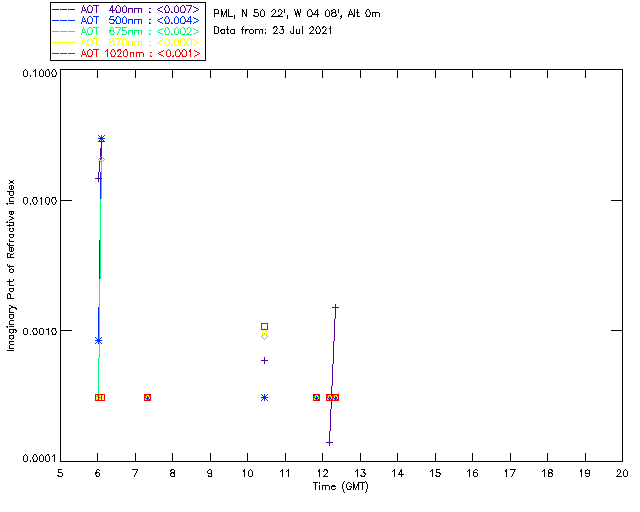Click the AOT 1020nm legend entry

click(127, 53)
